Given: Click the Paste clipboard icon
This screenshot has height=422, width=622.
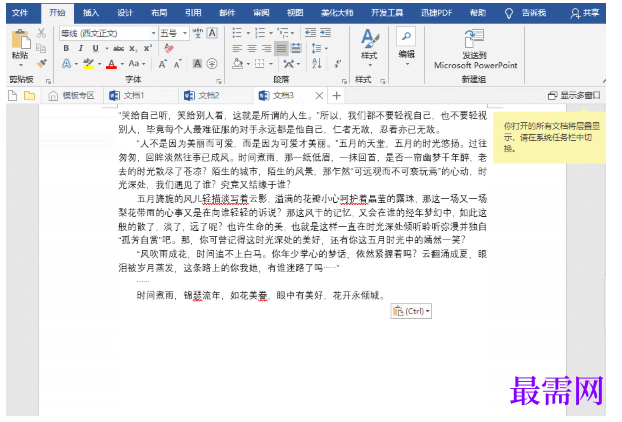Looking at the screenshot, I should (x=21, y=40).
